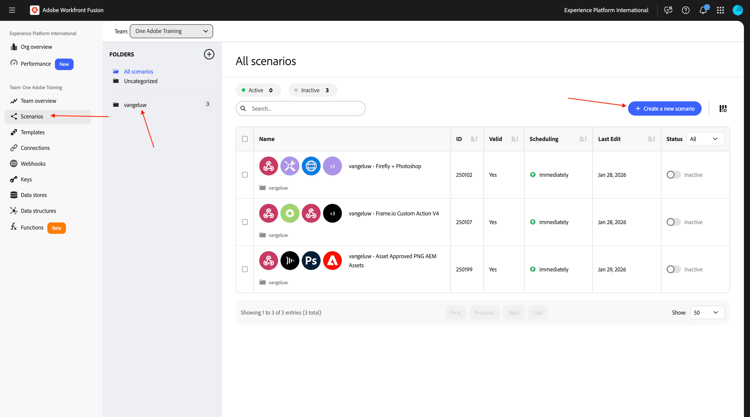Activate the Firefly + Photoshop scenario toggle
This screenshot has height=417, width=750.
[x=673, y=175]
